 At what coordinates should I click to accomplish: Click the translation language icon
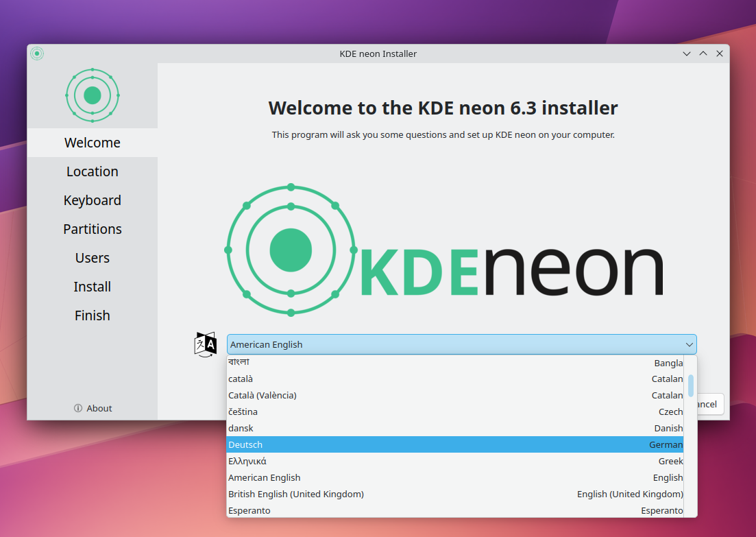(x=206, y=344)
